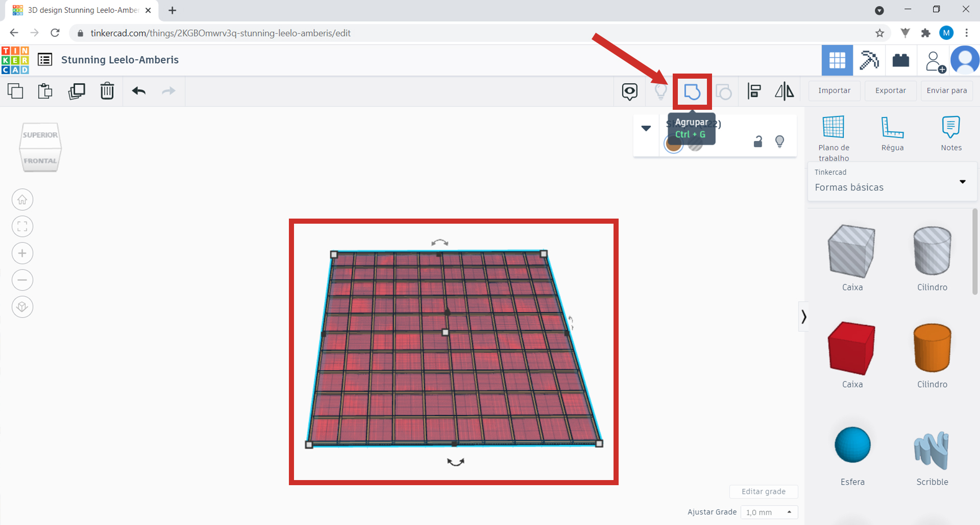Open the Ajustar Grade 1,0 mm dropdown
The height and width of the screenshot is (525, 980).
point(769,512)
